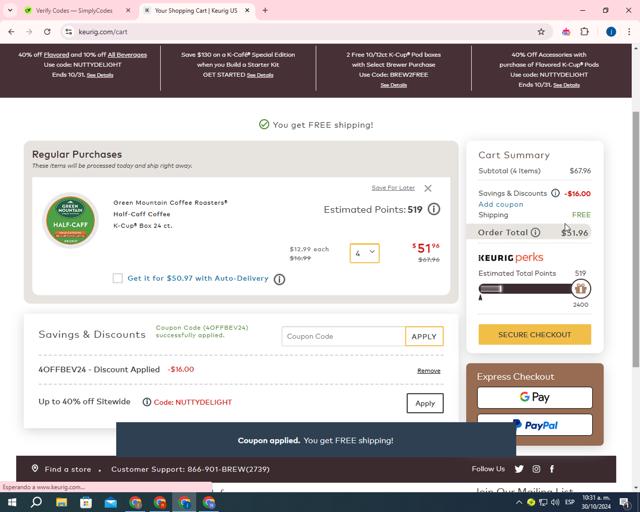The image size is (640, 512).
Task: Open Order Total info icon
Action: coord(536,232)
